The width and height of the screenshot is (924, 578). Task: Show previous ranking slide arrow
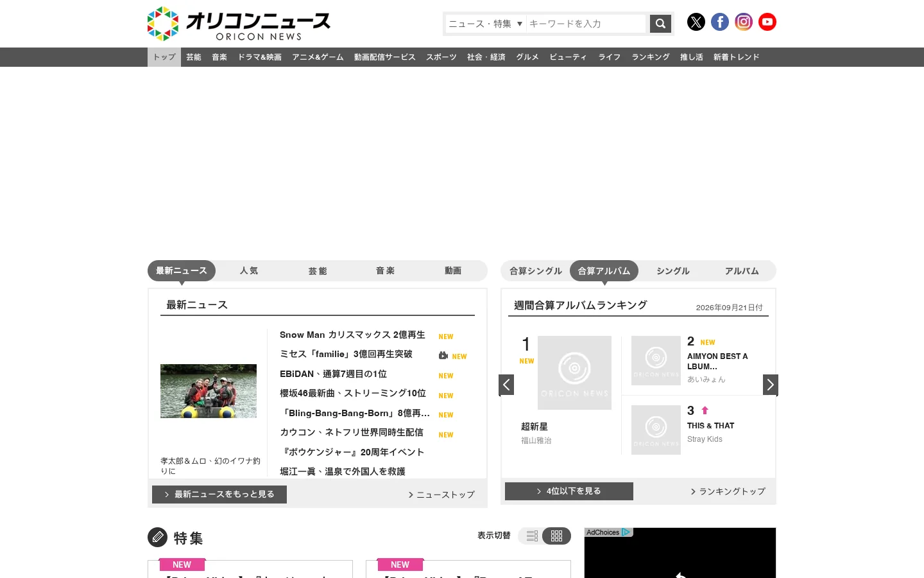(506, 385)
